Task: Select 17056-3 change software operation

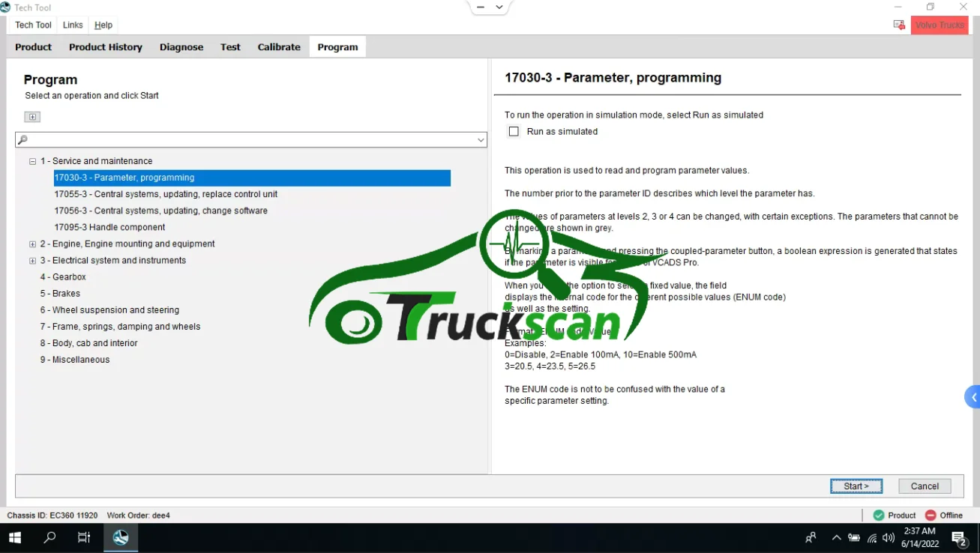Action: [x=160, y=211]
